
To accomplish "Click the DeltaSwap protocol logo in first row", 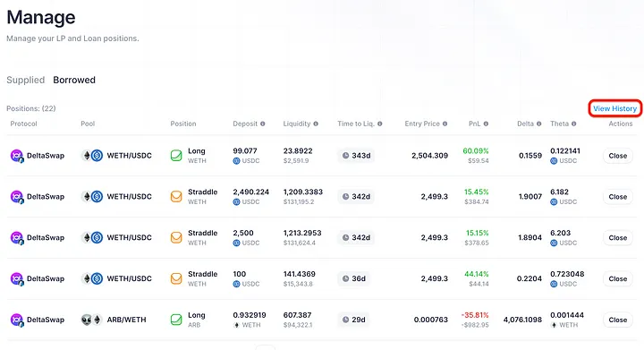I will click(17, 156).
